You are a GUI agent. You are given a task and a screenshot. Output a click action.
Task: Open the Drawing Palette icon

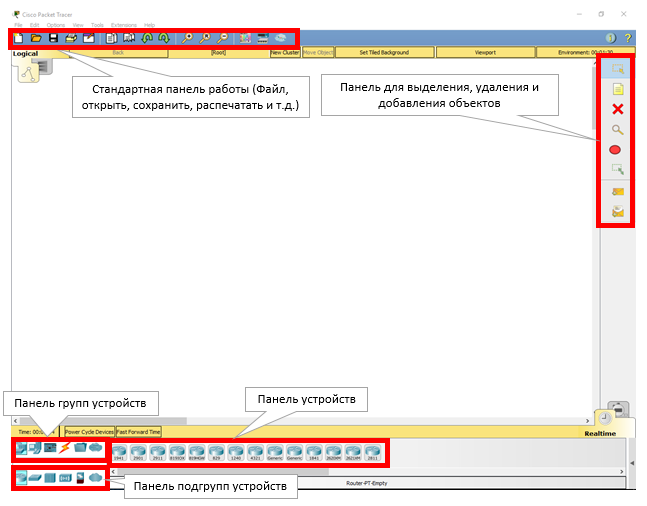pos(245,38)
